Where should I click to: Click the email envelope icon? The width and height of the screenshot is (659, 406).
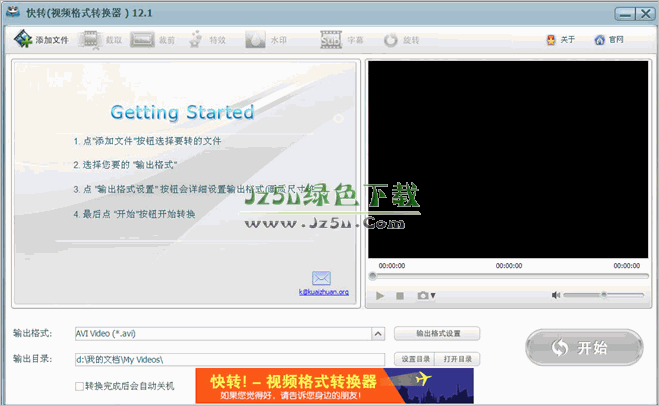(322, 278)
